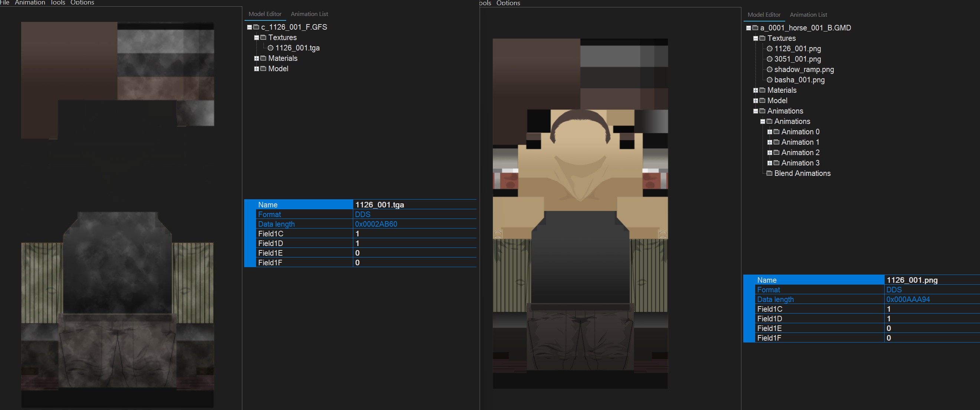Collapse the top-level Animations folder
This screenshot has width=980, height=410.
coord(756,111)
